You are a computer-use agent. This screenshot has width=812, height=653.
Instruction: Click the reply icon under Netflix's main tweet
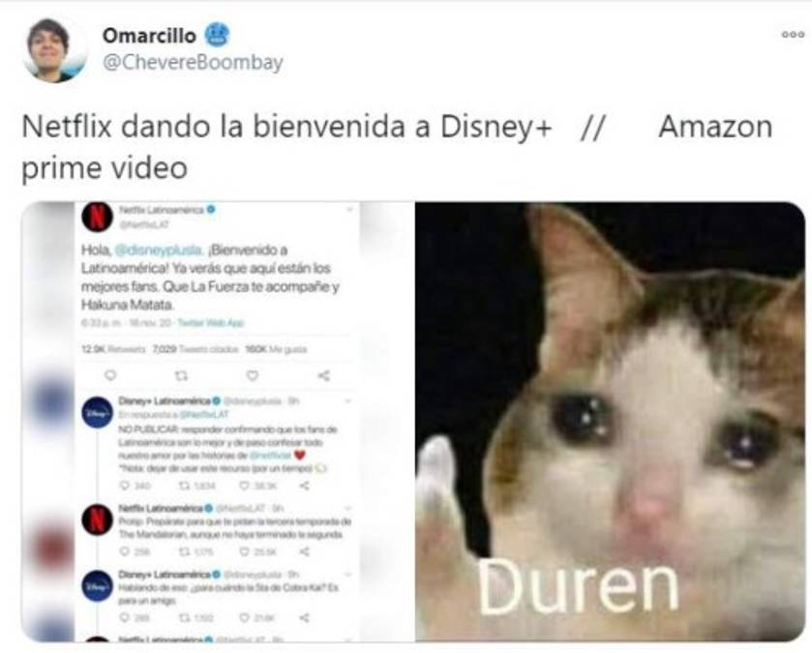(110, 375)
